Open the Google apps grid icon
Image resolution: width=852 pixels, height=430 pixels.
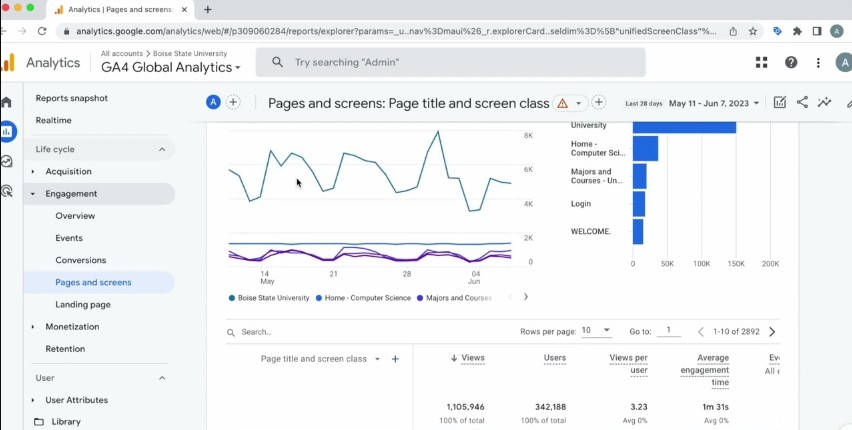pyautogui.click(x=761, y=63)
